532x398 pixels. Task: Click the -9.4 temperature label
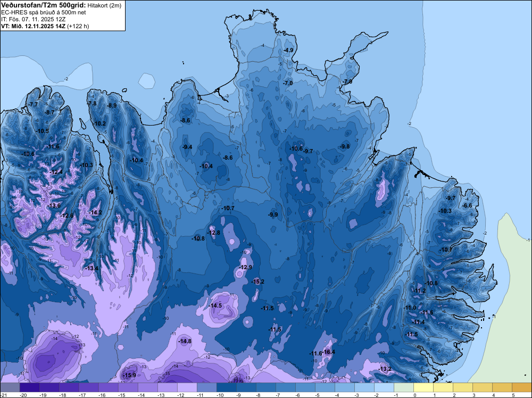(x=187, y=147)
